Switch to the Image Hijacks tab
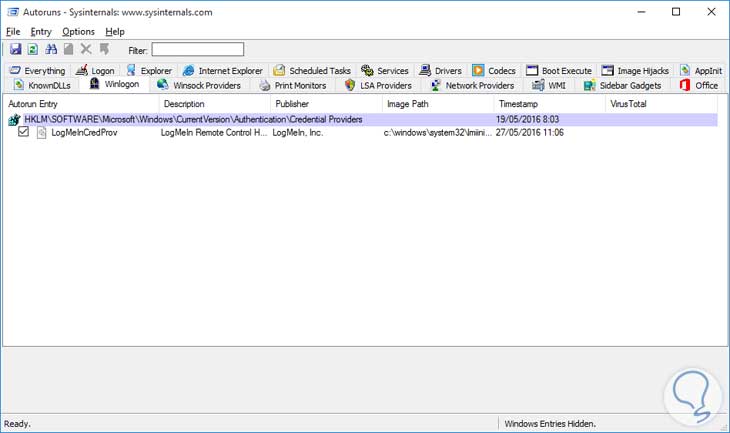Viewport: 730px width, 433px height. coord(635,70)
